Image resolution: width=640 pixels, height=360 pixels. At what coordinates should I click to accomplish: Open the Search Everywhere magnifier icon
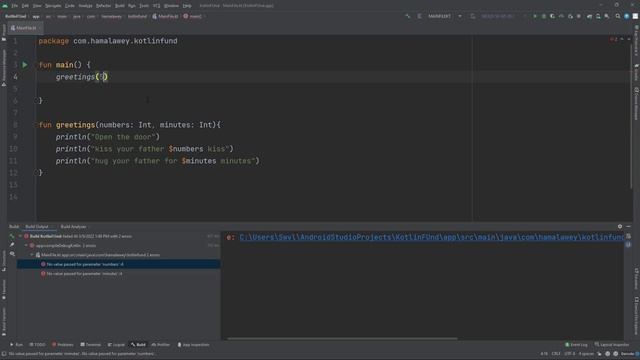click(x=618, y=16)
